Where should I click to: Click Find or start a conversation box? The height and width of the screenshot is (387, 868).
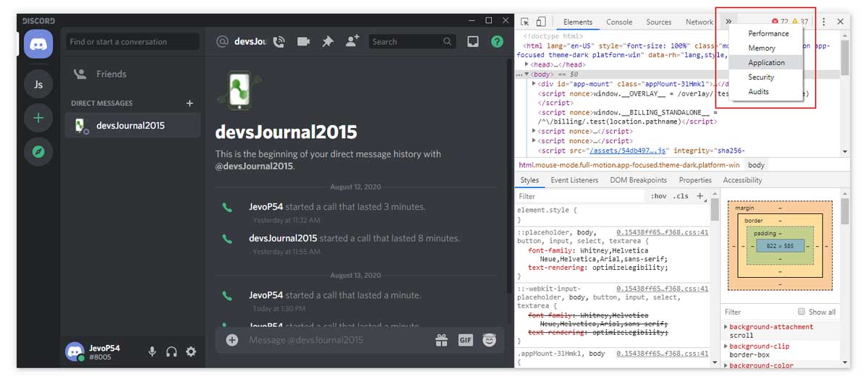132,42
